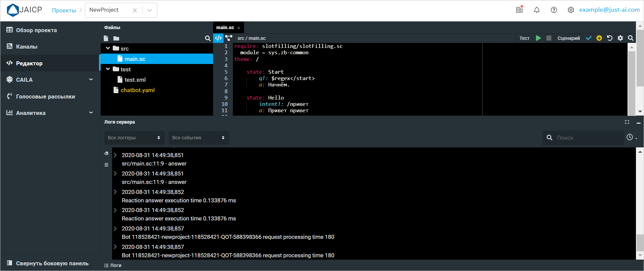Image resolution: width=644 pixels, height=271 pixels.
Task: Close the main.sc tab
Action: click(x=239, y=28)
